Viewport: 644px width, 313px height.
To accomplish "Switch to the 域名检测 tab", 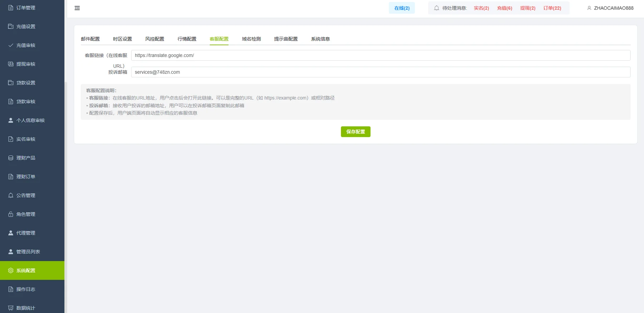I will (251, 39).
